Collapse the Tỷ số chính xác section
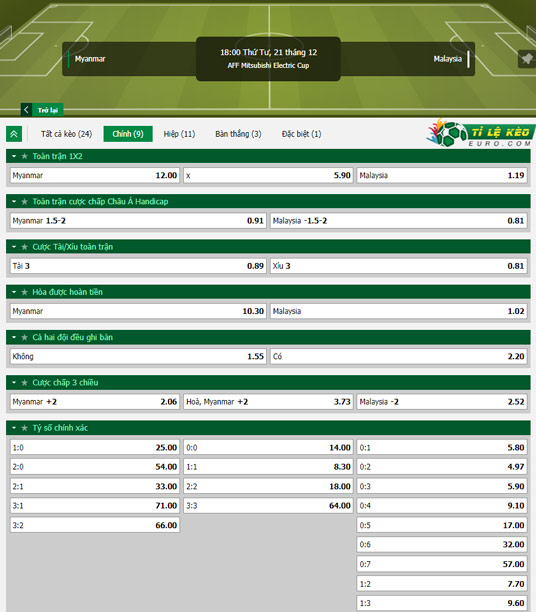The width and height of the screenshot is (536, 612). (x=14, y=428)
